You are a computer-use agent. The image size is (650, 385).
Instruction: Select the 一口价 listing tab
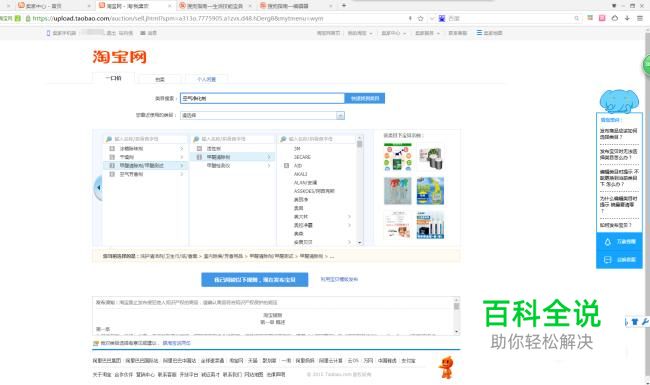coord(113,78)
